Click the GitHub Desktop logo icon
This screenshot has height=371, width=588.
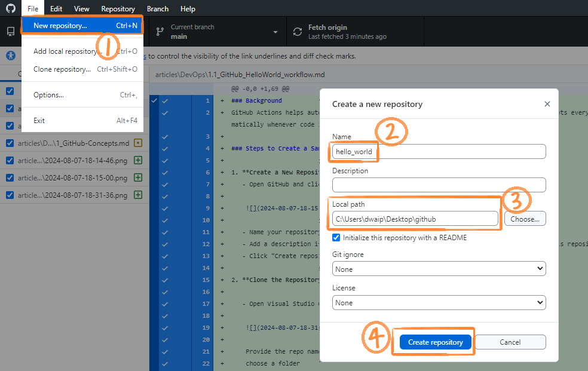(x=11, y=8)
